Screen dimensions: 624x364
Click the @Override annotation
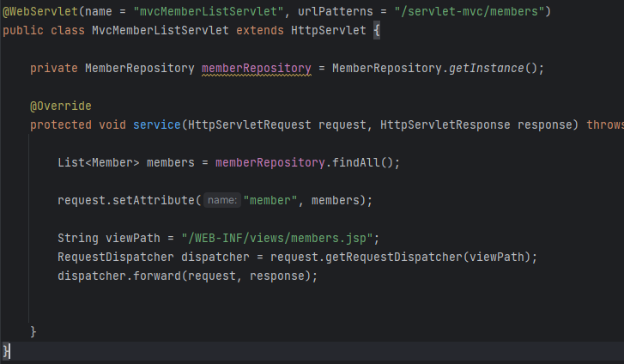(x=61, y=106)
